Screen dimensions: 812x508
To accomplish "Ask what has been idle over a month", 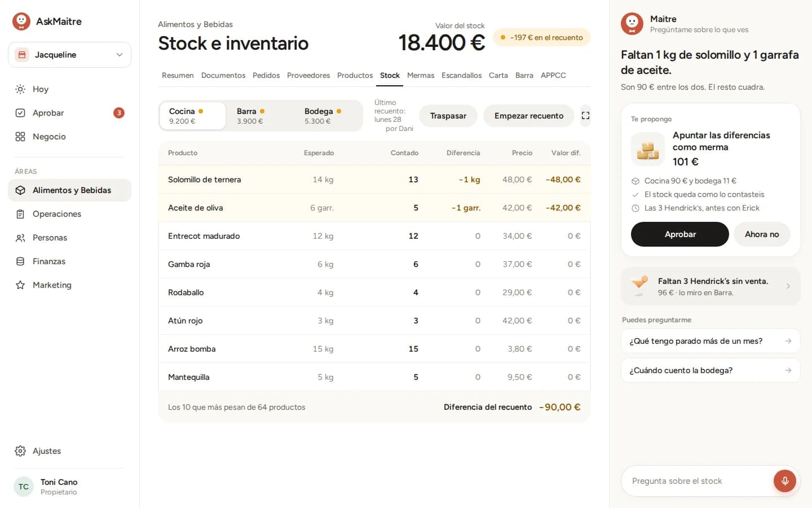I will pos(710,341).
